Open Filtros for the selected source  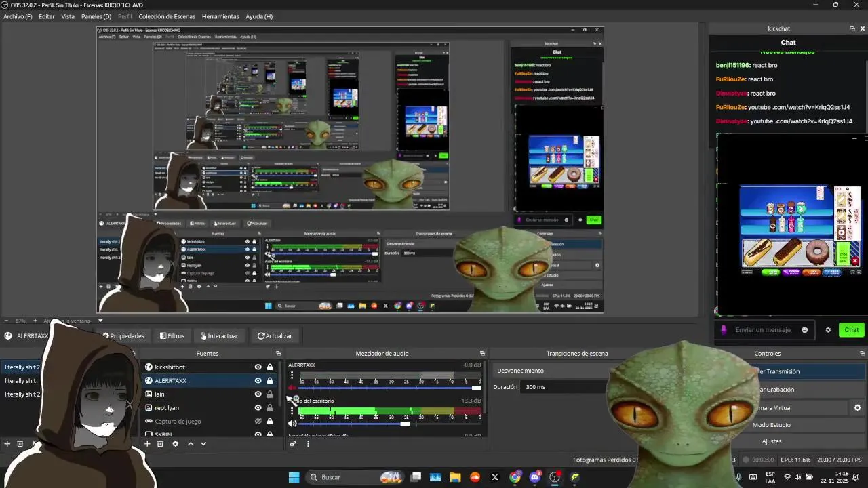pos(172,336)
